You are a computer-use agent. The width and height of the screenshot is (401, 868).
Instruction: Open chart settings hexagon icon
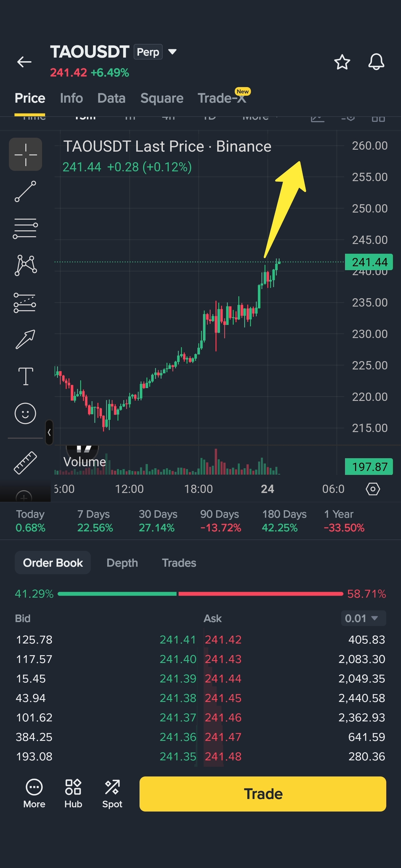click(373, 489)
